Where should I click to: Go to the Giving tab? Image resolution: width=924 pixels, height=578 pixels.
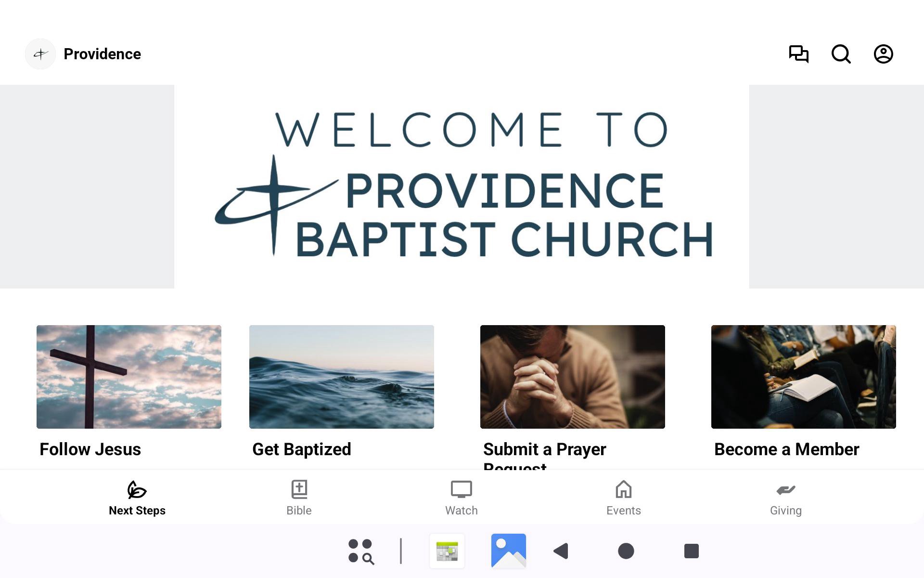tap(785, 498)
